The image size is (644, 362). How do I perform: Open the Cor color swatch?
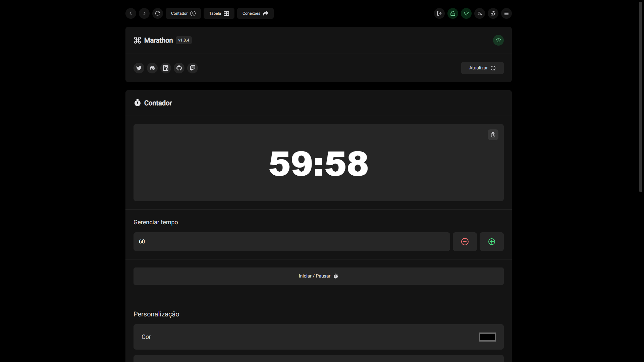[x=487, y=337]
